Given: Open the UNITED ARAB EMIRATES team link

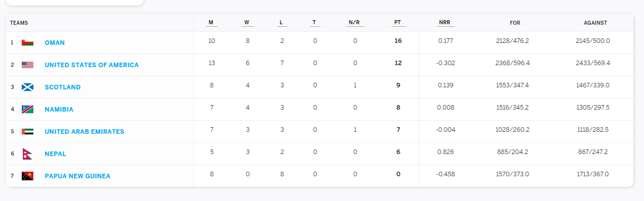Looking at the screenshot, I should [x=84, y=132].
